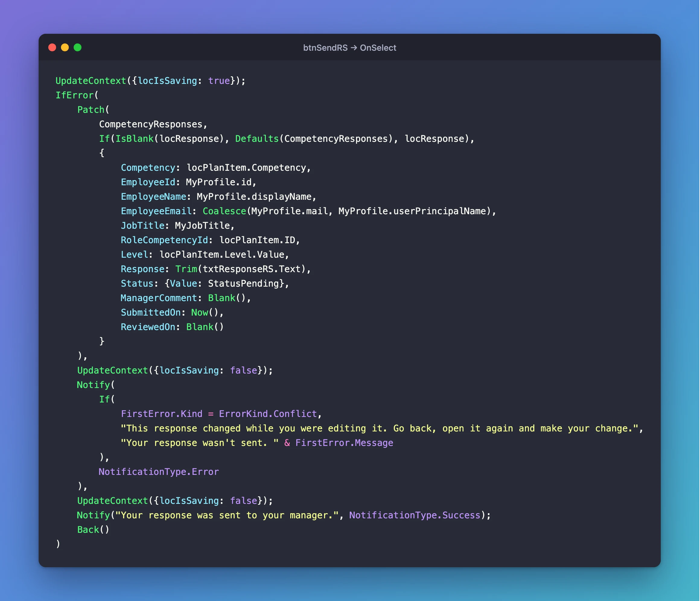The height and width of the screenshot is (601, 700).
Task: Click the Back() function call
Action: coord(93,530)
